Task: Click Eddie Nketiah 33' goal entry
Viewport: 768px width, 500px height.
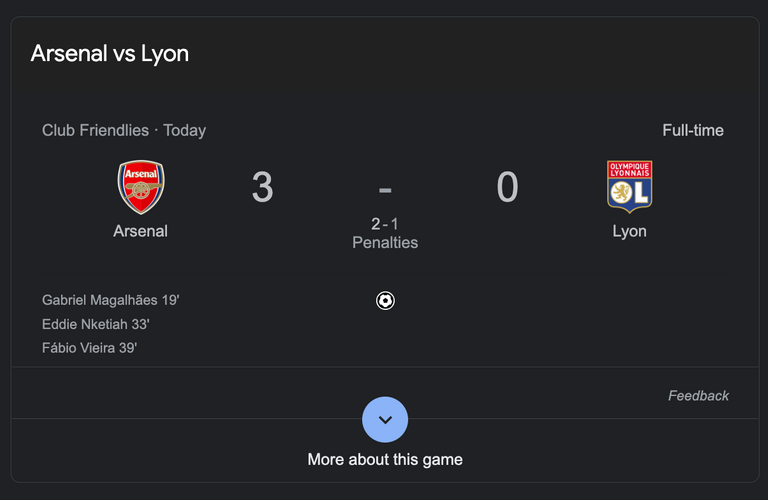Action: (x=96, y=324)
